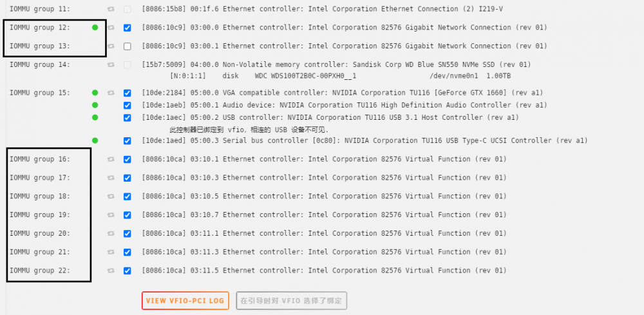Click the reset icon beside IOMMU group 19
Screen dimensions: 644x315
[111, 215]
